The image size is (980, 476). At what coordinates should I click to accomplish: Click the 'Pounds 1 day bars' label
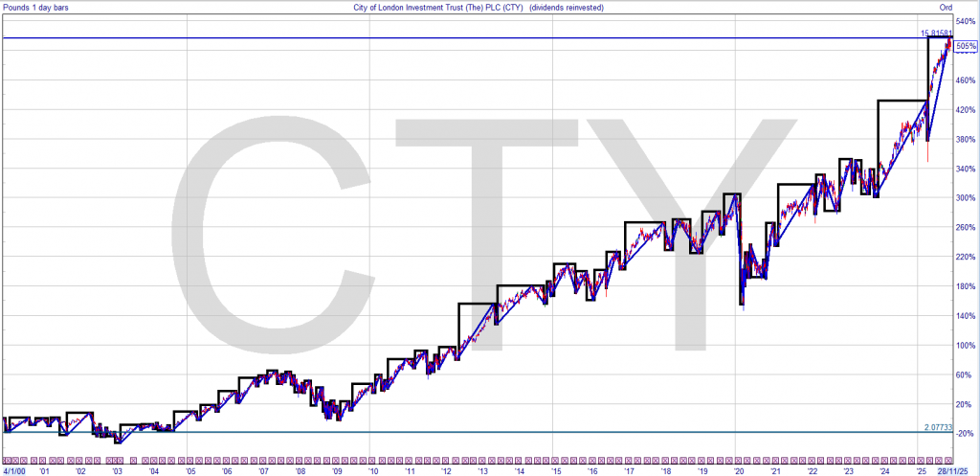point(35,8)
